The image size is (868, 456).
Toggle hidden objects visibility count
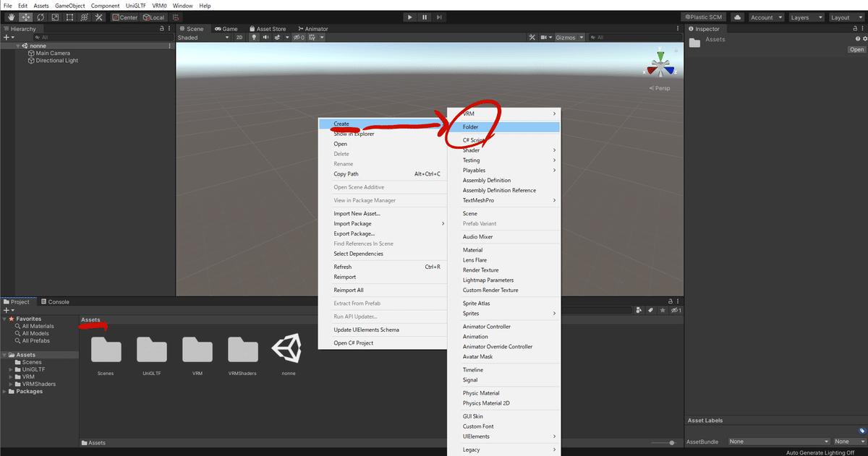coord(299,38)
